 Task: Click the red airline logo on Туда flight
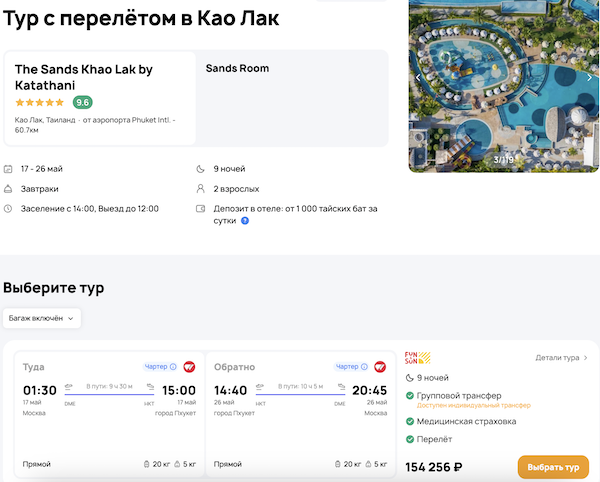[189, 367]
